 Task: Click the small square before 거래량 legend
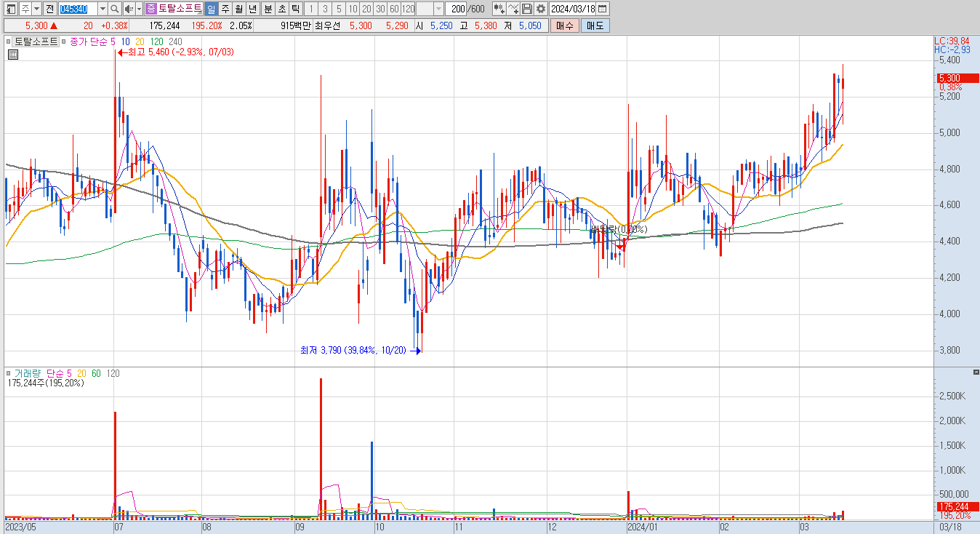(x=9, y=373)
